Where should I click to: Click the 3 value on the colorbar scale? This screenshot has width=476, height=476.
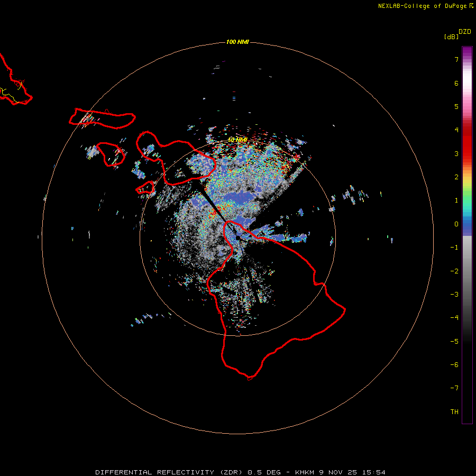point(456,153)
